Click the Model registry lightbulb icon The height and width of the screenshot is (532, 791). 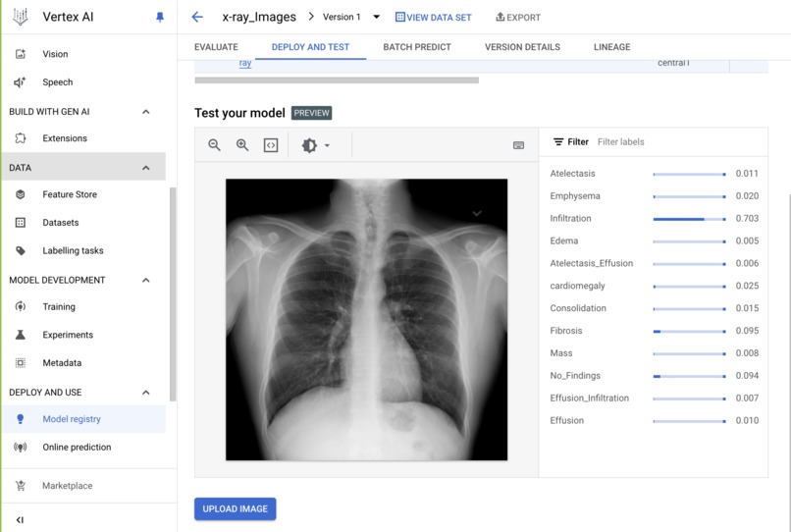(21, 419)
